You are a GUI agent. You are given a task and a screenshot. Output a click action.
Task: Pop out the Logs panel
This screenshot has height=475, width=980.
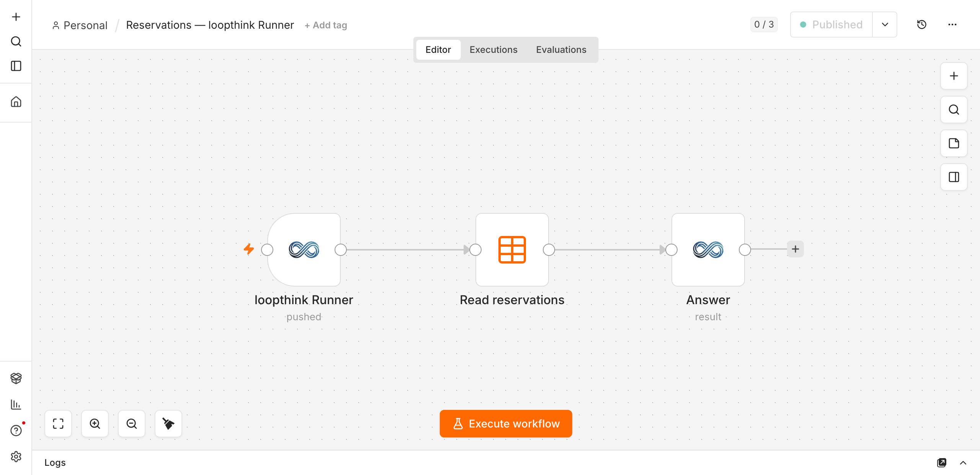pos(942,463)
